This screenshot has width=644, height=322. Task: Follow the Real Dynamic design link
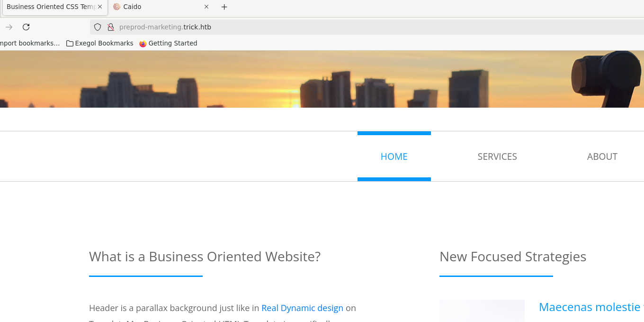pos(302,308)
